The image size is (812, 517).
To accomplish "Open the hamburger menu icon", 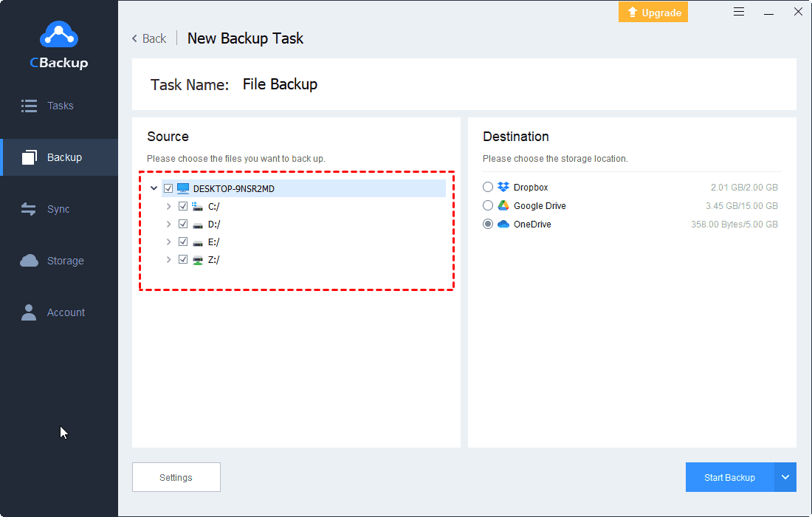I will click(x=739, y=12).
